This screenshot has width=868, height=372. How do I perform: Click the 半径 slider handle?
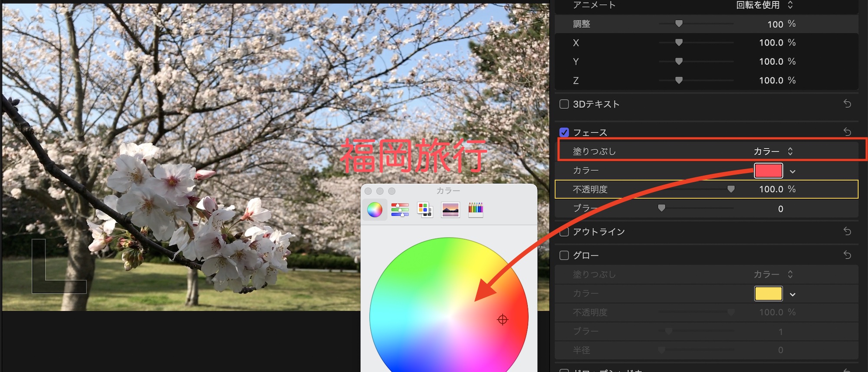pos(661,350)
